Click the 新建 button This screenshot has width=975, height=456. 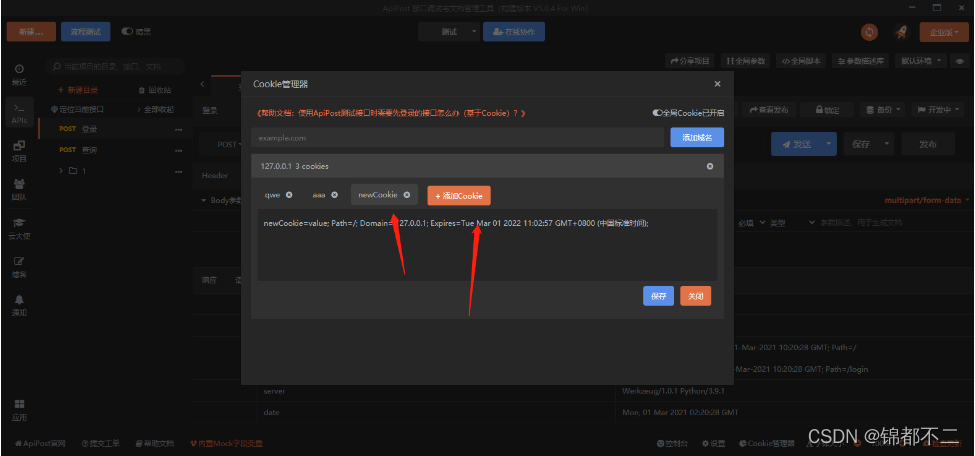pos(31,32)
